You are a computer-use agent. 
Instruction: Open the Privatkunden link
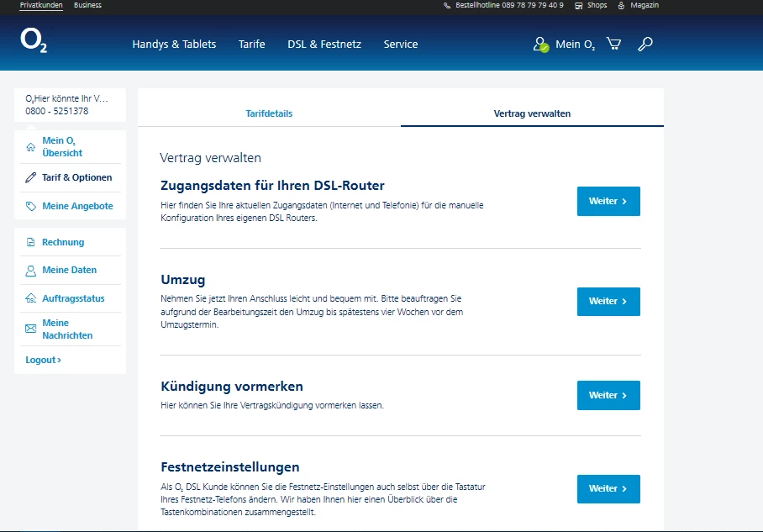coord(41,5)
